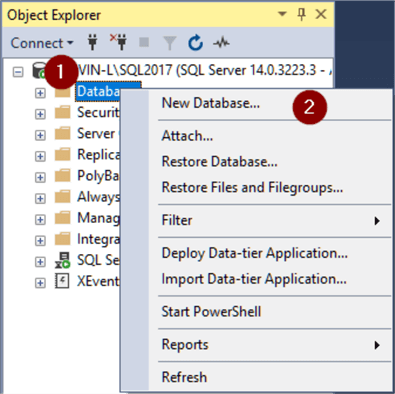Screen dimensions: 395x394
Task: Choose Start PowerShell from the menu
Action: 211,312
